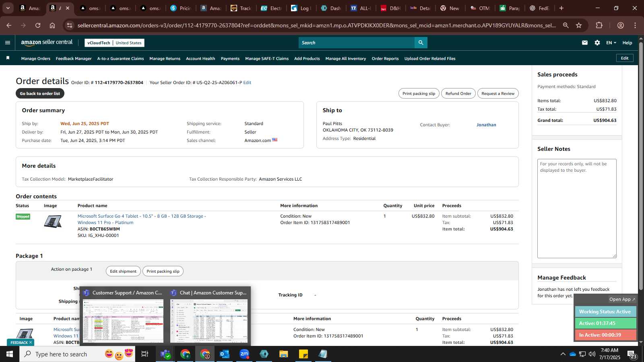Open A-to-z Guarantee Claims

click(120, 58)
